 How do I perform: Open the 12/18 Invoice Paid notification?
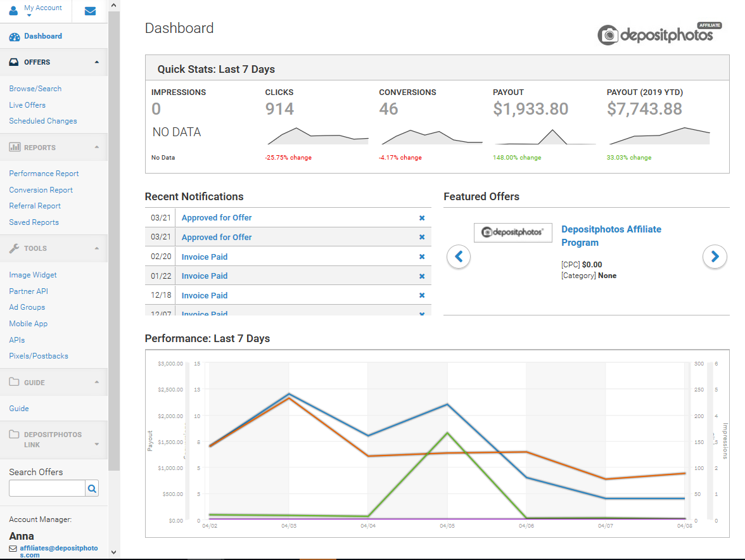[x=204, y=295]
